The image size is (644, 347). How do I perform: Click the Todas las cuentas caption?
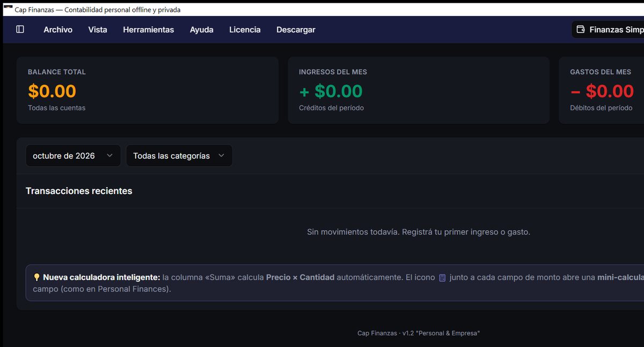point(56,108)
